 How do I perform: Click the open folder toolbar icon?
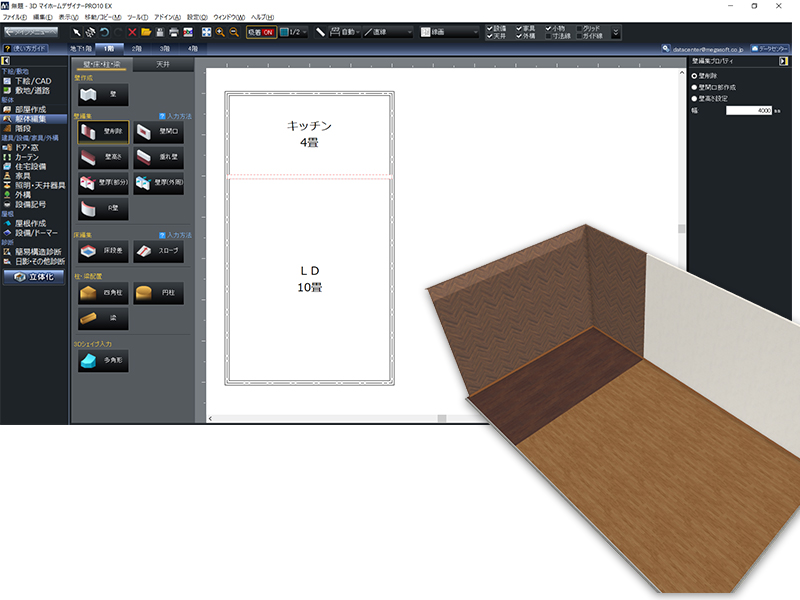click(x=146, y=32)
